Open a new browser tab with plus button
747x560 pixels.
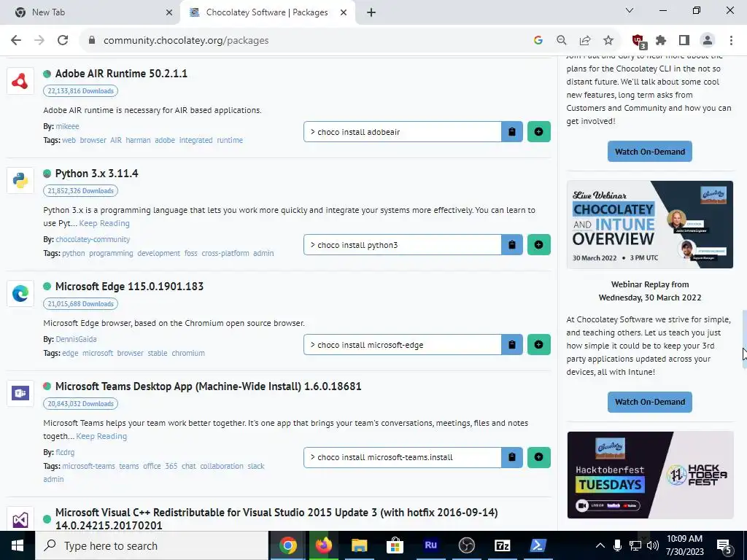coord(371,12)
